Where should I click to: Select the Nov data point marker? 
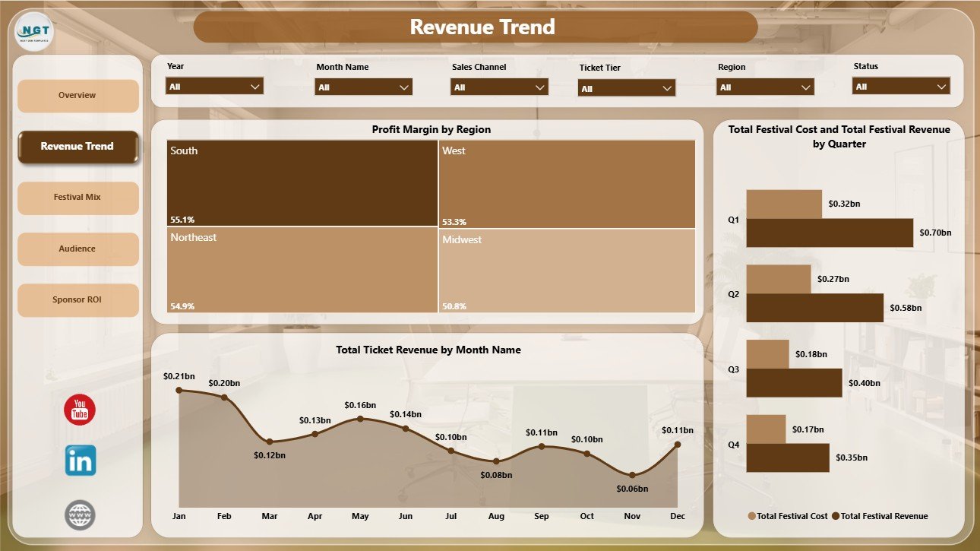click(x=632, y=475)
